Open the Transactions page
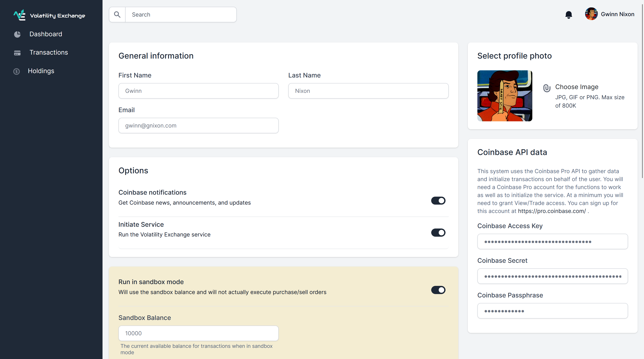644x359 pixels. click(x=49, y=52)
